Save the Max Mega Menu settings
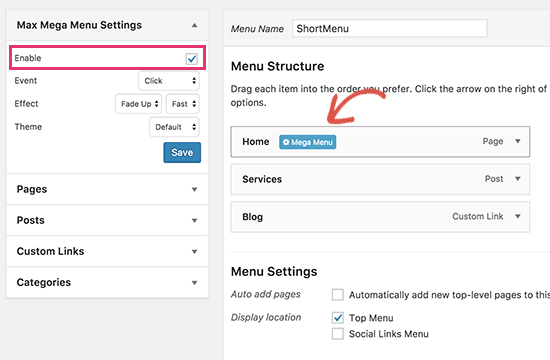 [x=182, y=152]
